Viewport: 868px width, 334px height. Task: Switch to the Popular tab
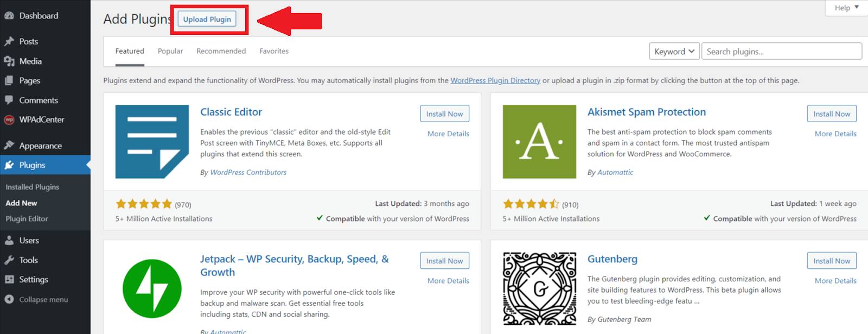(x=170, y=51)
